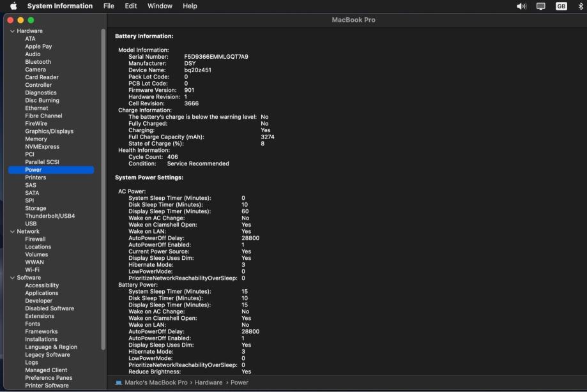This screenshot has width=587, height=392.
Task: Select SAS in the sidebar
Action: click(x=31, y=185)
